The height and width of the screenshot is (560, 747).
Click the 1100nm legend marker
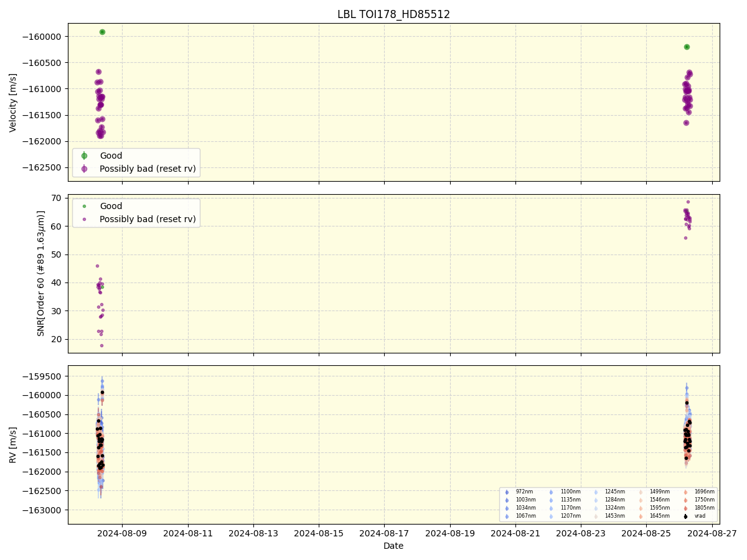pyautogui.click(x=552, y=492)
